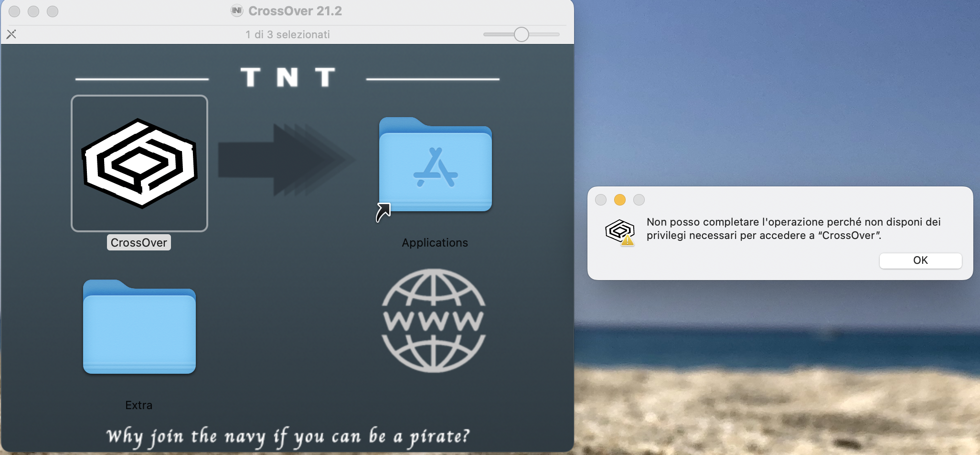Minimize the CrossOver 21.2 Finder window
This screenshot has height=455, width=980.
tap(33, 11)
